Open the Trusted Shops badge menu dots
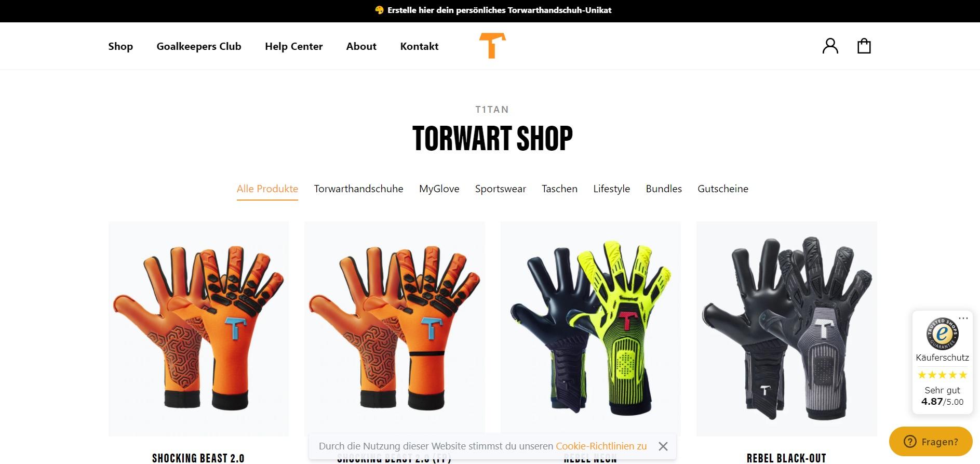 click(963, 318)
